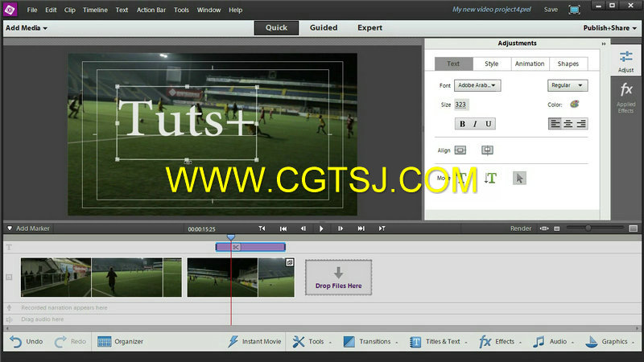Image resolution: width=644 pixels, height=362 pixels.
Task: Set right text alignment
Action: tap(581, 124)
